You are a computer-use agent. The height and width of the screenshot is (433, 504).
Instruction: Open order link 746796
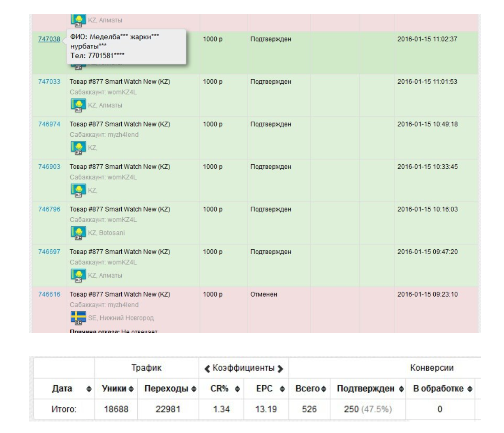(x=49, y=209)
